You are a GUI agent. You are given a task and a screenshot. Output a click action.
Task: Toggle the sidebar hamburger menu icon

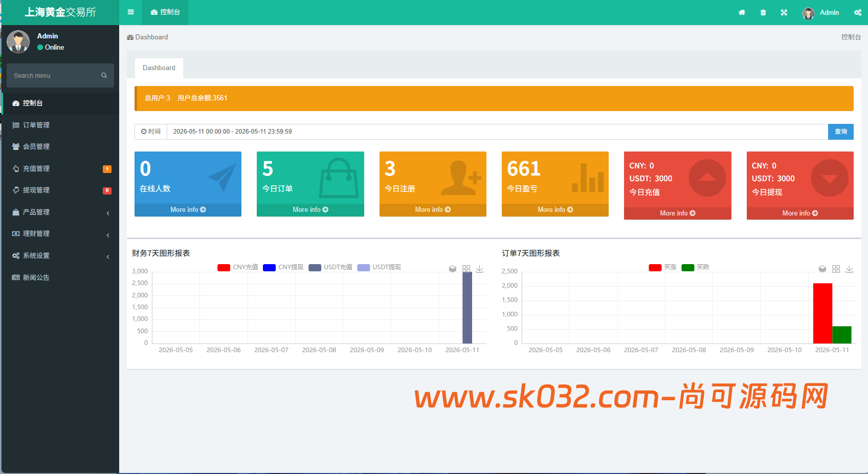[131, 12]
